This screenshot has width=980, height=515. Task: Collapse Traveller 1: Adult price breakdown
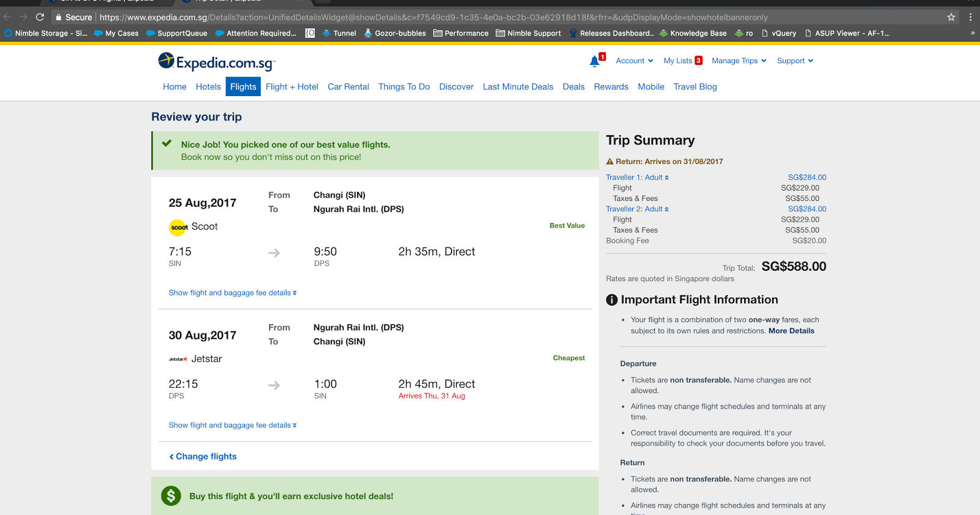point(637,178)
